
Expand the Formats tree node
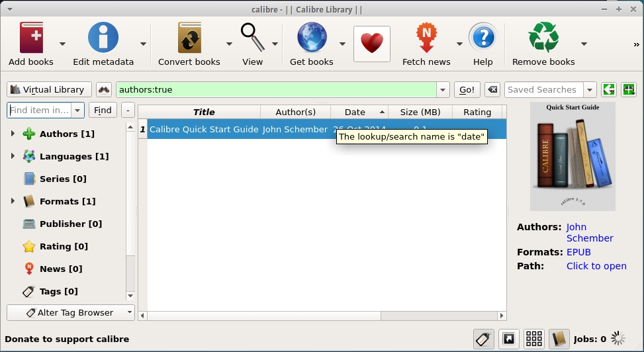coord(13,201)
